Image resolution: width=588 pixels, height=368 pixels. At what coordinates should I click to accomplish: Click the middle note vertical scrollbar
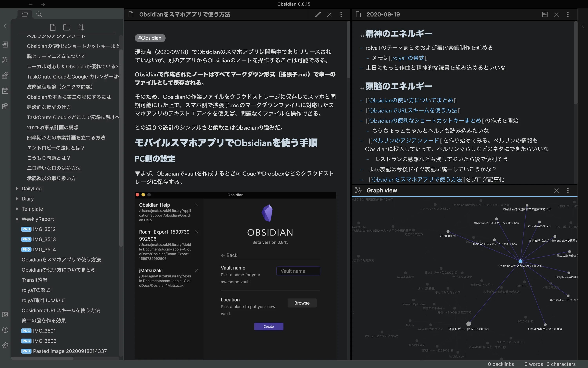pyautogui.click(x=348, y=50)
